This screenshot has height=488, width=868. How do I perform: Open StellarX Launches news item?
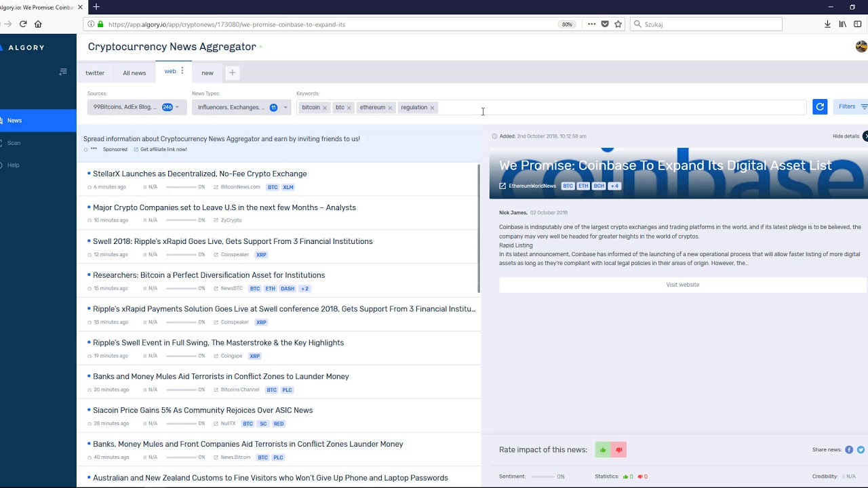pos(200,174)
